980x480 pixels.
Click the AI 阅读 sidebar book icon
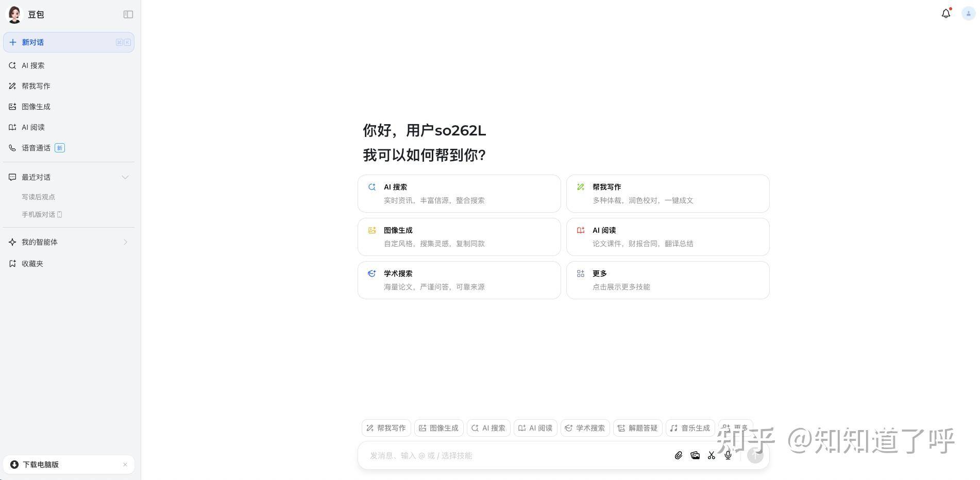click(x=12, y=127)
